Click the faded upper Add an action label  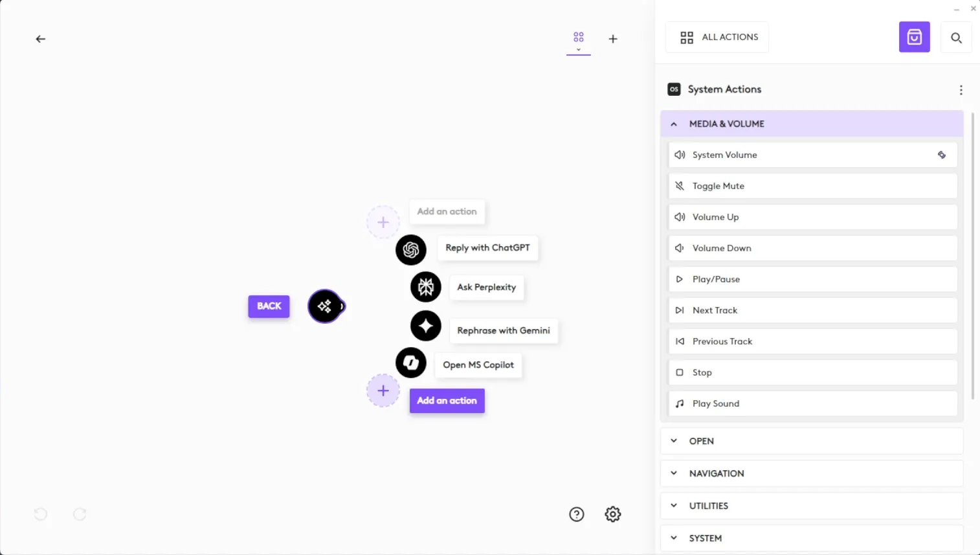(x=447, y=212)
